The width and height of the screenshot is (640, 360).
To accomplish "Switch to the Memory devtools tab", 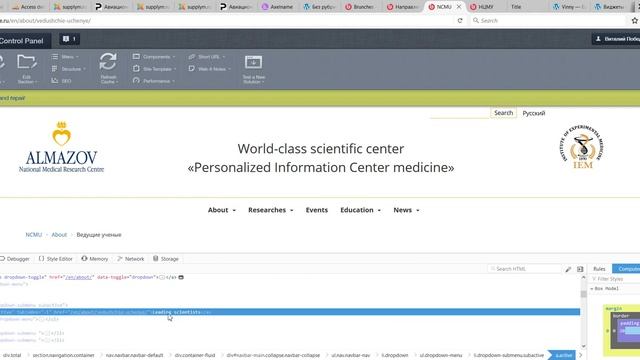I will point(95,259).
